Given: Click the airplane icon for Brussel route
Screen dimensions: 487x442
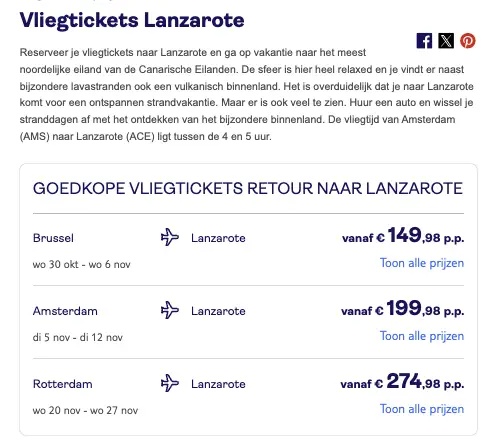Looking at the screenshot, I should tap(170, 237).
